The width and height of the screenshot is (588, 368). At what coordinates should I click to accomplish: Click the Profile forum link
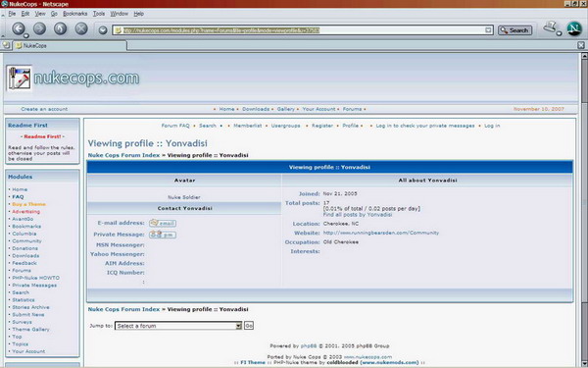351,126
